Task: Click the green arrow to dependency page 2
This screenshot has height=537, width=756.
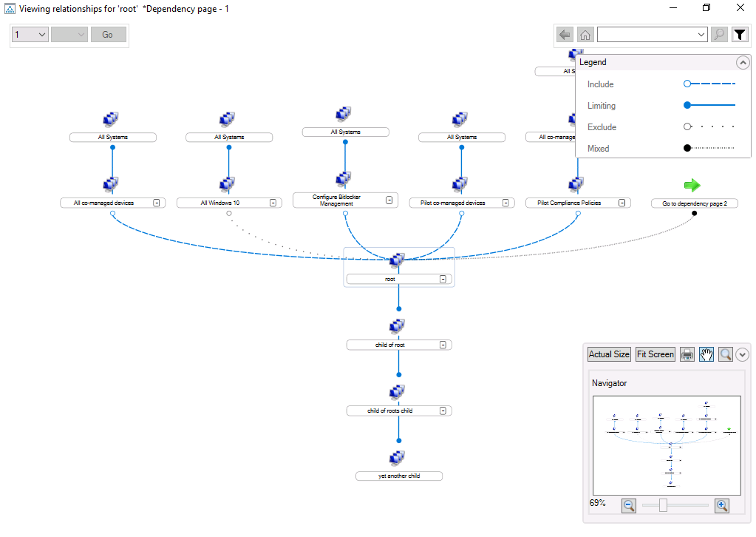Action: tap(692, 185)
